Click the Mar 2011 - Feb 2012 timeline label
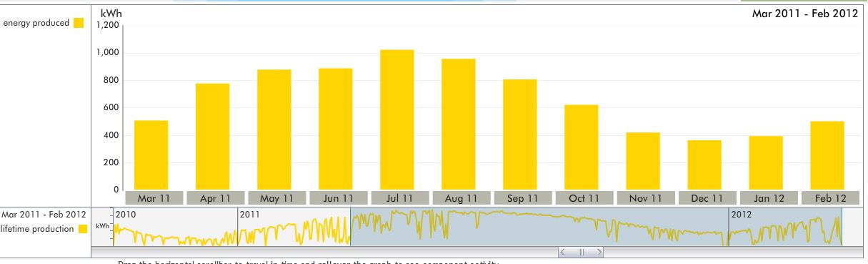 (44, 214)
